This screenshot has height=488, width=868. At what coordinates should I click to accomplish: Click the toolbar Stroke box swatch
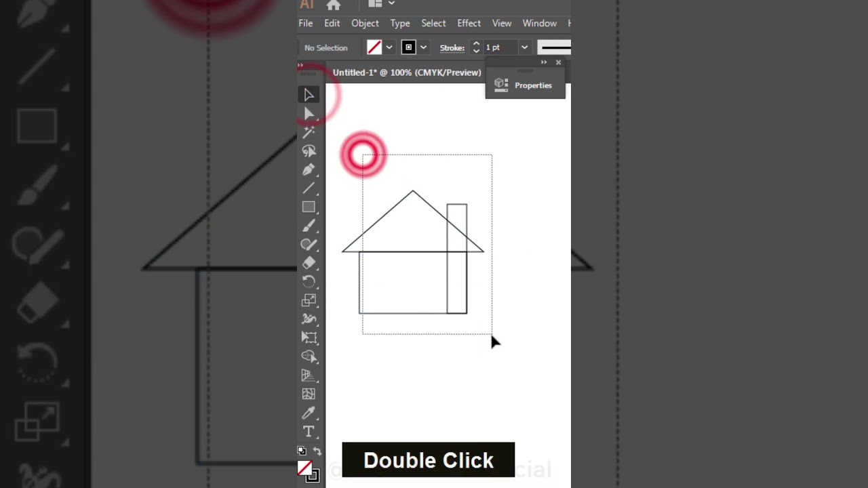coord(313,476)
